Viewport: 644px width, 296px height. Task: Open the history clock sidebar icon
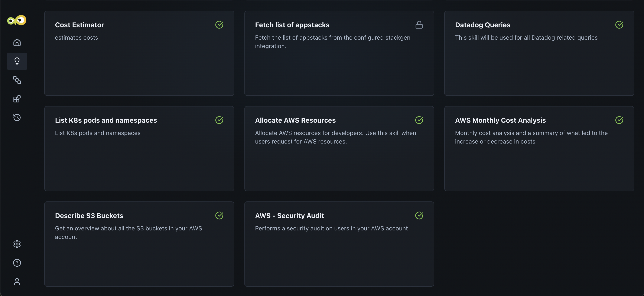17,117
